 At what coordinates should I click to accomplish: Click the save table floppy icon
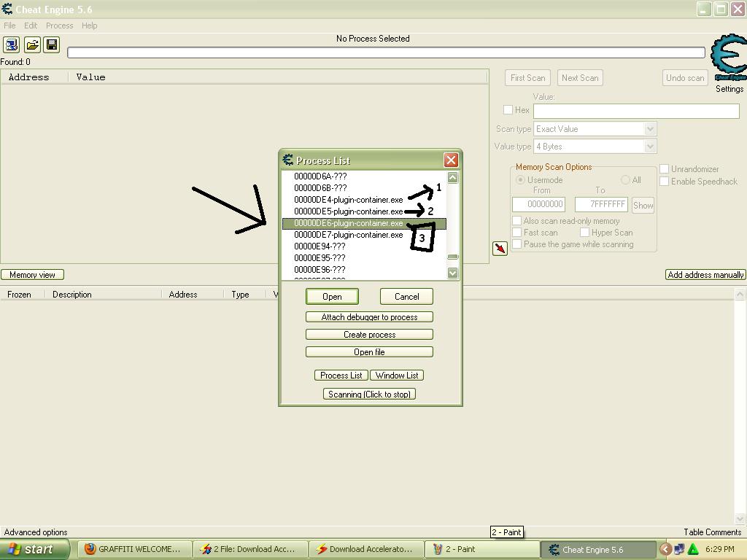coord(52,44)
